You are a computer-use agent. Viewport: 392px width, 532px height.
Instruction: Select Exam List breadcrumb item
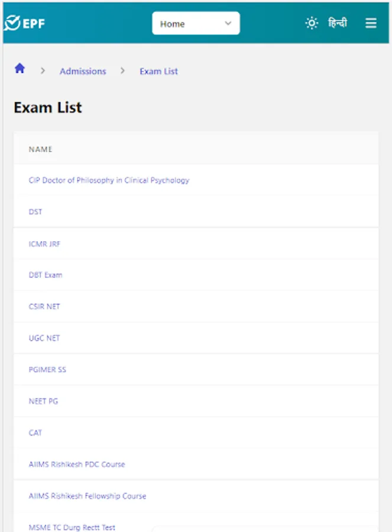coord(158,72)
